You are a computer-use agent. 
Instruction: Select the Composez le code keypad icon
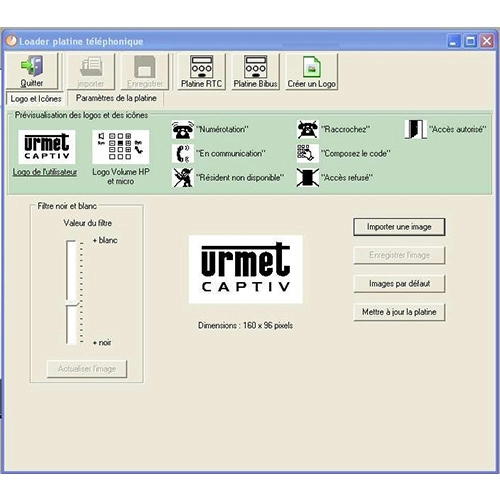[x=308, y=154]
